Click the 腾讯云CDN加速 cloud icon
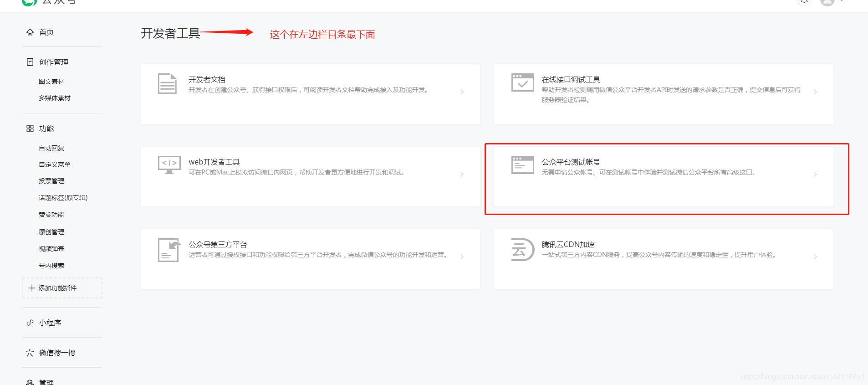 pyautogui.click(x=522, y=250)
